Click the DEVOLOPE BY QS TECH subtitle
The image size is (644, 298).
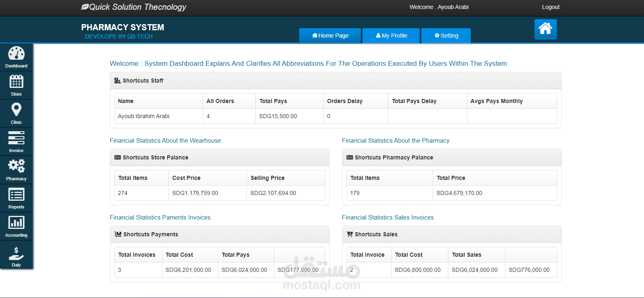[119, 36]
